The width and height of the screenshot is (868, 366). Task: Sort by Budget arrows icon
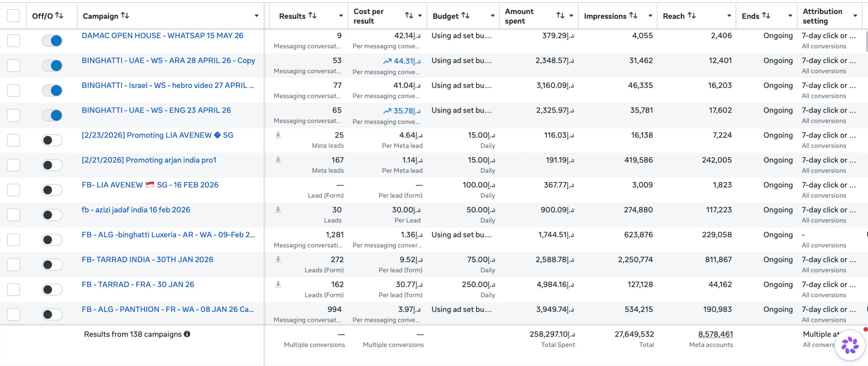pos(465,16)
